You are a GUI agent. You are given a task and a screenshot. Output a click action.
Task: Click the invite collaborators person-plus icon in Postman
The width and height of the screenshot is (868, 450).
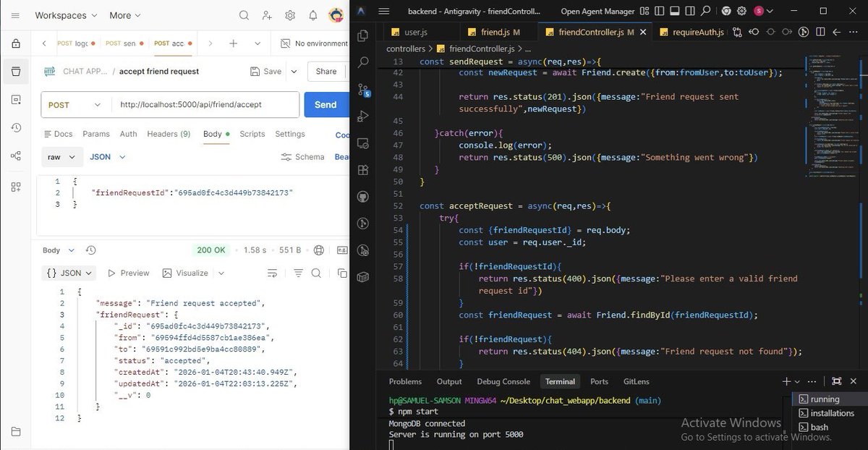(x=267, y=15)
